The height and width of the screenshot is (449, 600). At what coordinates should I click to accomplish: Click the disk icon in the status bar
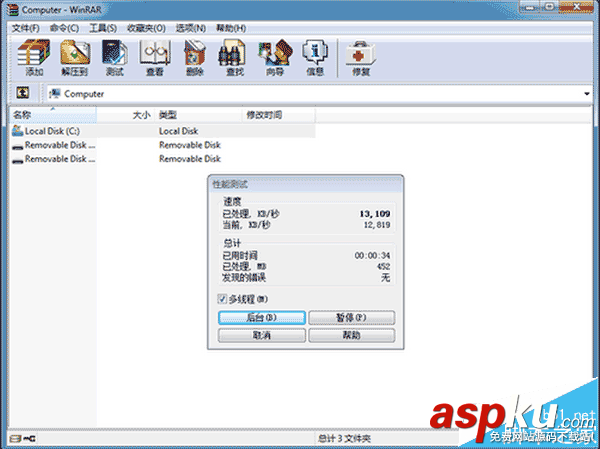[16, 438]
